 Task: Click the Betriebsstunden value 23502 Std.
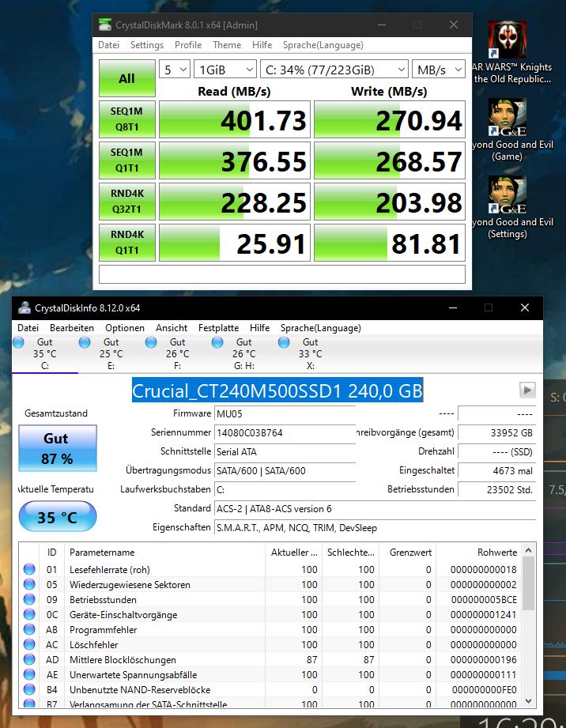click(496, 489)
